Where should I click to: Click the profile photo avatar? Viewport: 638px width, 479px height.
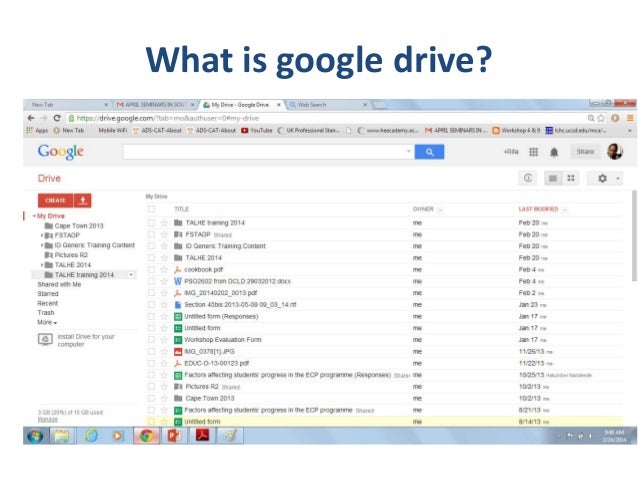(615, 152)
